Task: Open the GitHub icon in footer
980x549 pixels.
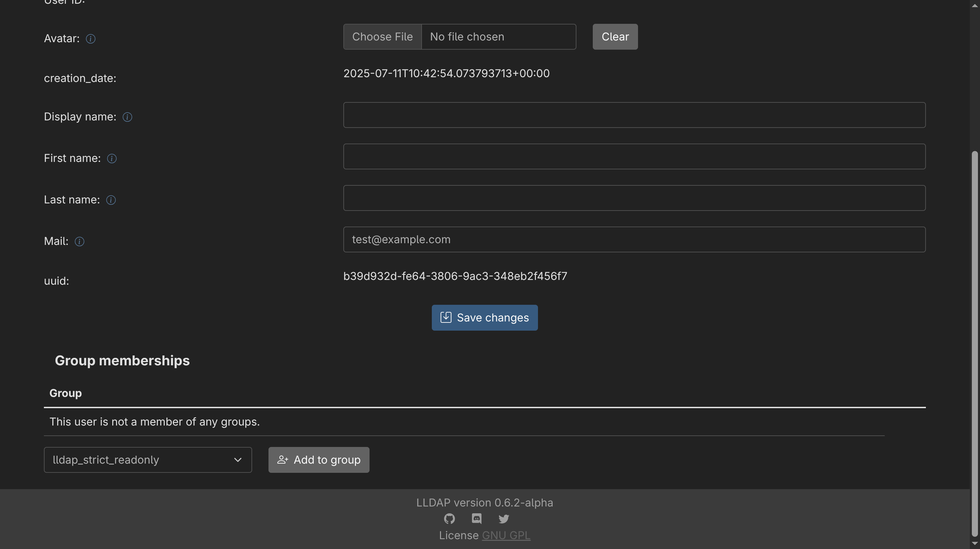Action: tap(449, 519)
